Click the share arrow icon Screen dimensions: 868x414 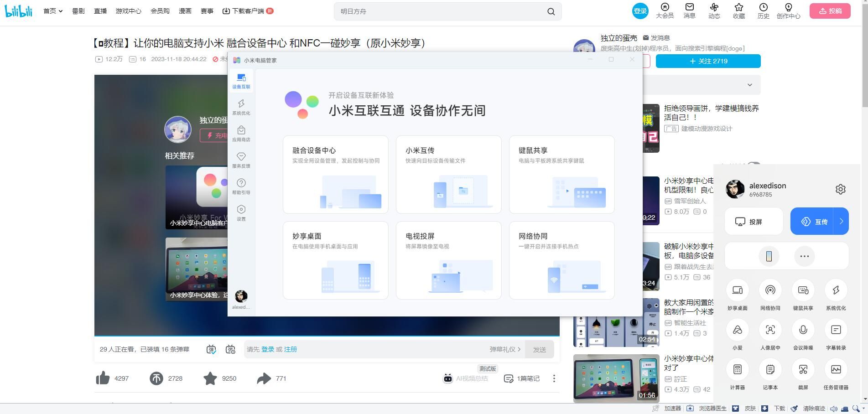tap(264, 378)
